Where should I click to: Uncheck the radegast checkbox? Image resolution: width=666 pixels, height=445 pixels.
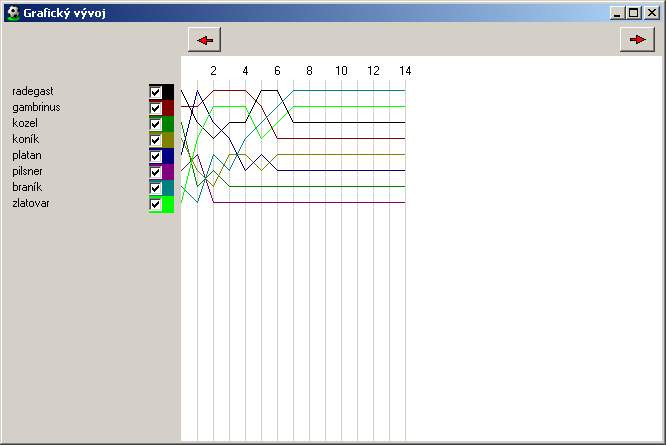coord(155,92)
